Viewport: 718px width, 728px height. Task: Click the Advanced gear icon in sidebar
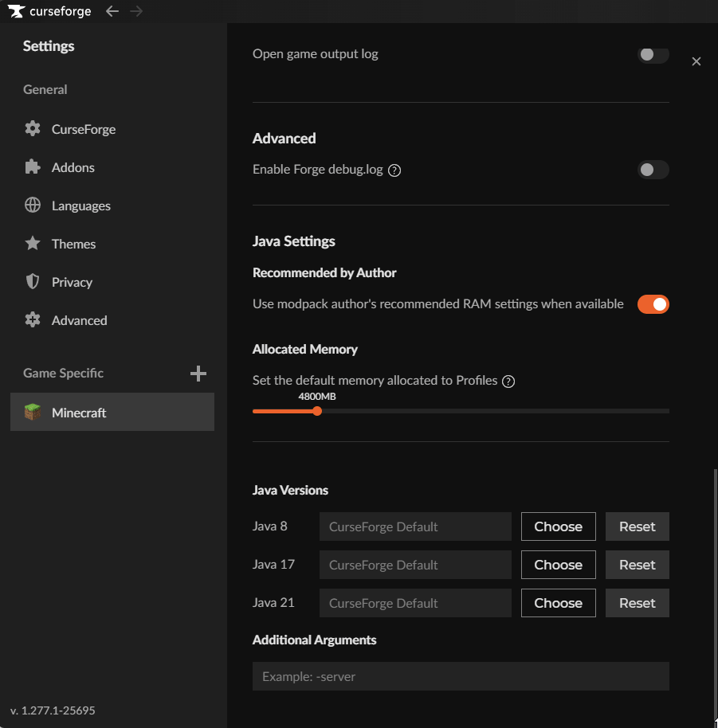(x=33, y=320)
